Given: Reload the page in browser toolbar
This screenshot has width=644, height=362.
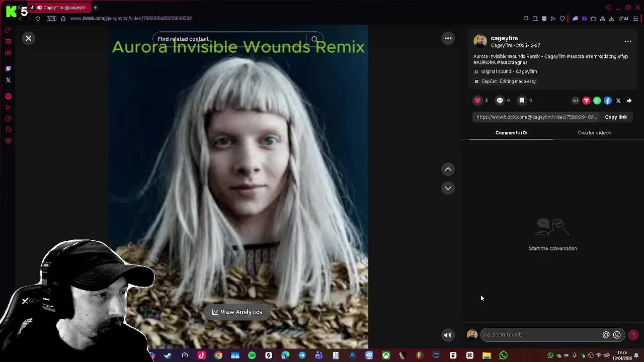Looking at the screenshot, I should (38, 19).
